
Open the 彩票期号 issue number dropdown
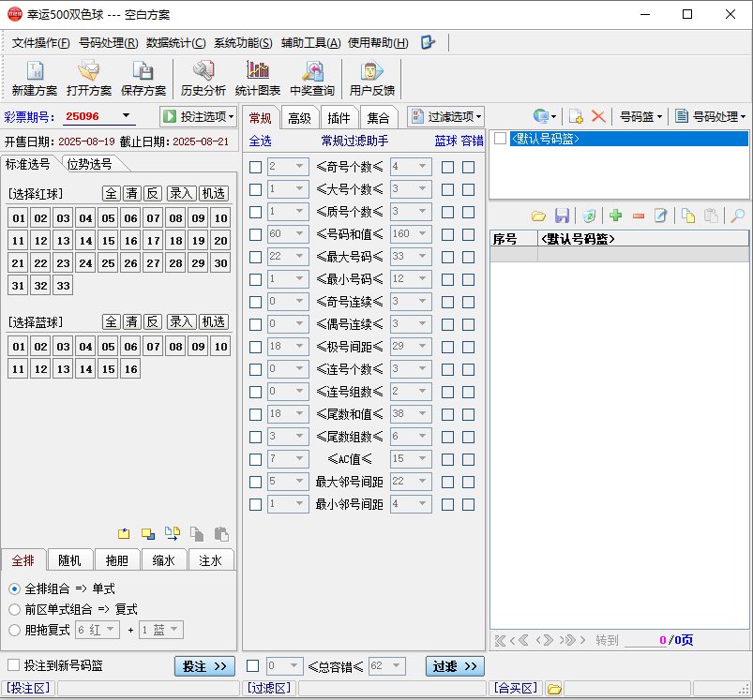(127, 116)
